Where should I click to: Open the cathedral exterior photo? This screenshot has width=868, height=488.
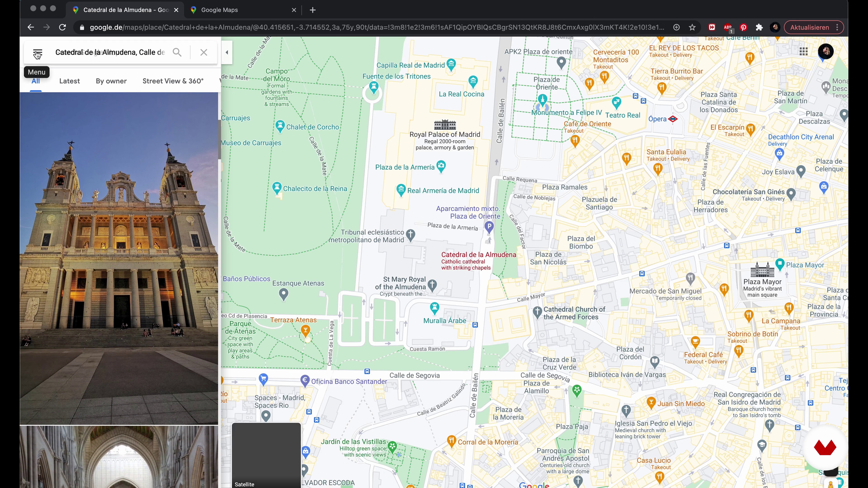point(119,258)
